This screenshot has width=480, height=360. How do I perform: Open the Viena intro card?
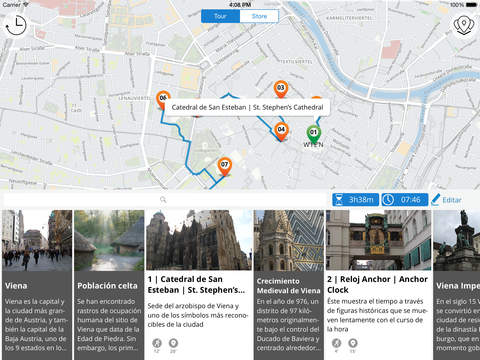[37, 285]
